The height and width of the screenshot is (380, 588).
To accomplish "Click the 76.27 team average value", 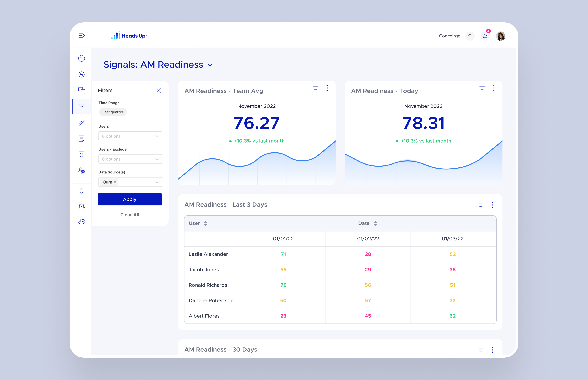I will coord(256,123).
